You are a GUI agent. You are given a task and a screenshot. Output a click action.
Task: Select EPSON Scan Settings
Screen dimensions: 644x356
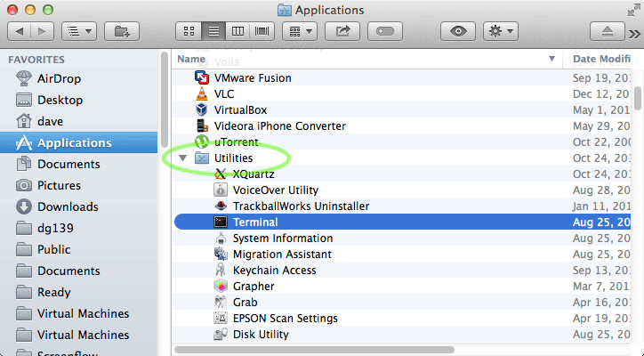(402, 319)
